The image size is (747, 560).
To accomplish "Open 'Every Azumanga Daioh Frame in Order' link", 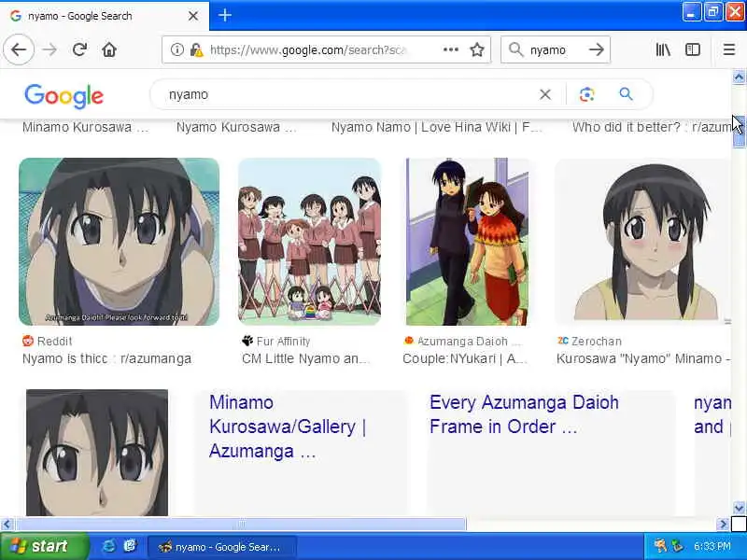I will click(524, 414).
